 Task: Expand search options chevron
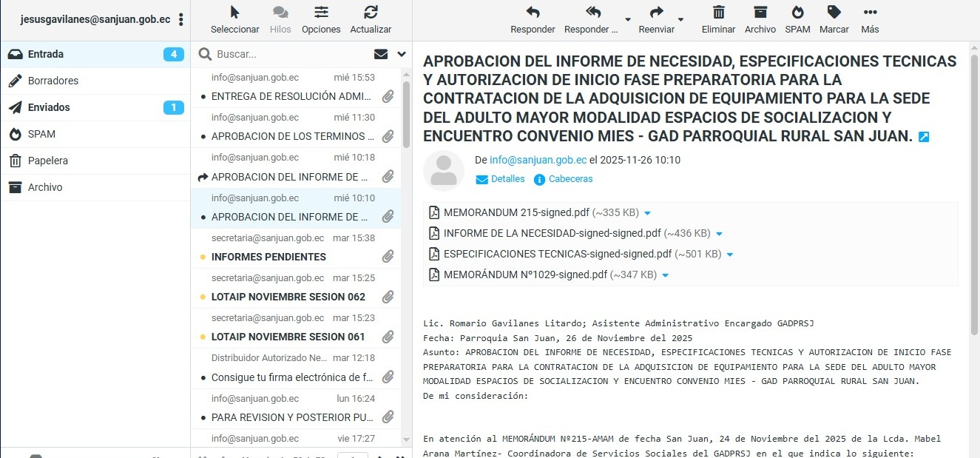pos(402,54)
